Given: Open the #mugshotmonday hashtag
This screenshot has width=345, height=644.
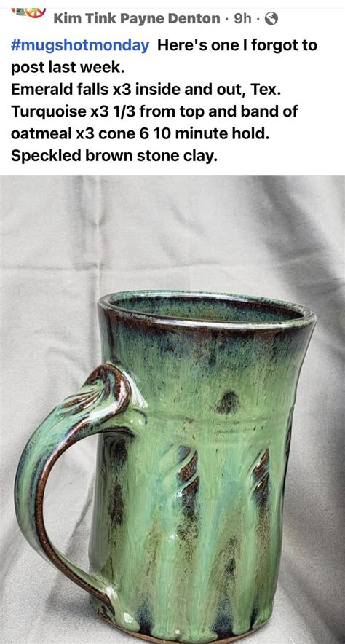Looking at the screenshot, I should coord(79,45).
